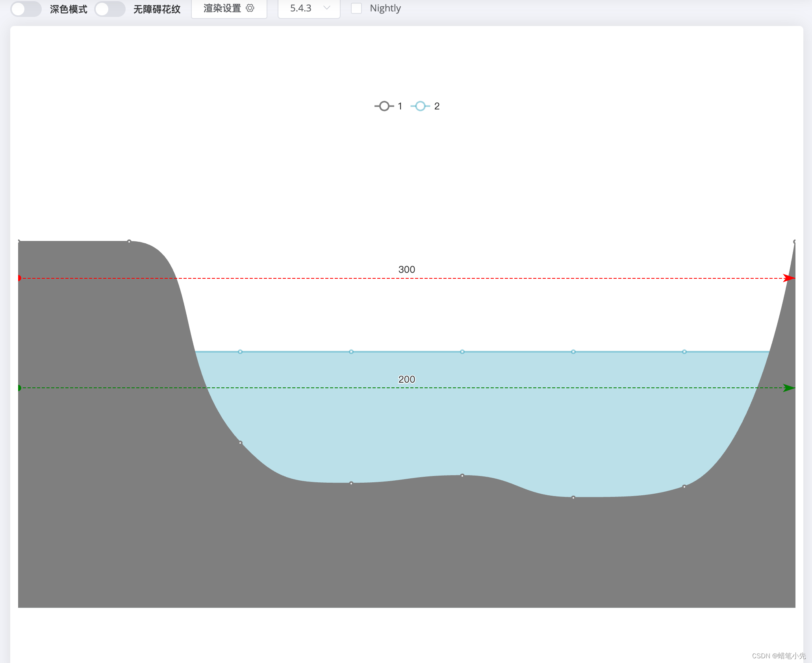Click the green arrowhead on the 200 line
812x663 pixels.
[x=789, y=388]
